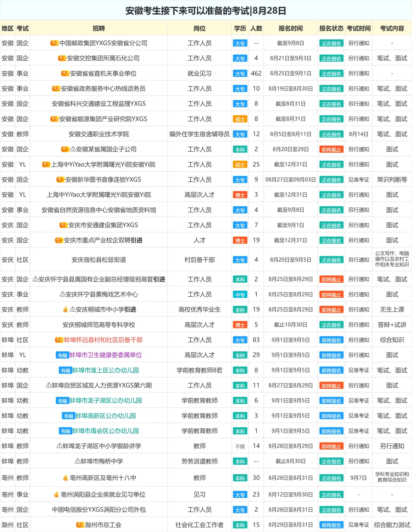
Task: Open the 蚌埠市禹会区公办幼儿园 link
Action: tap(106, 431)
